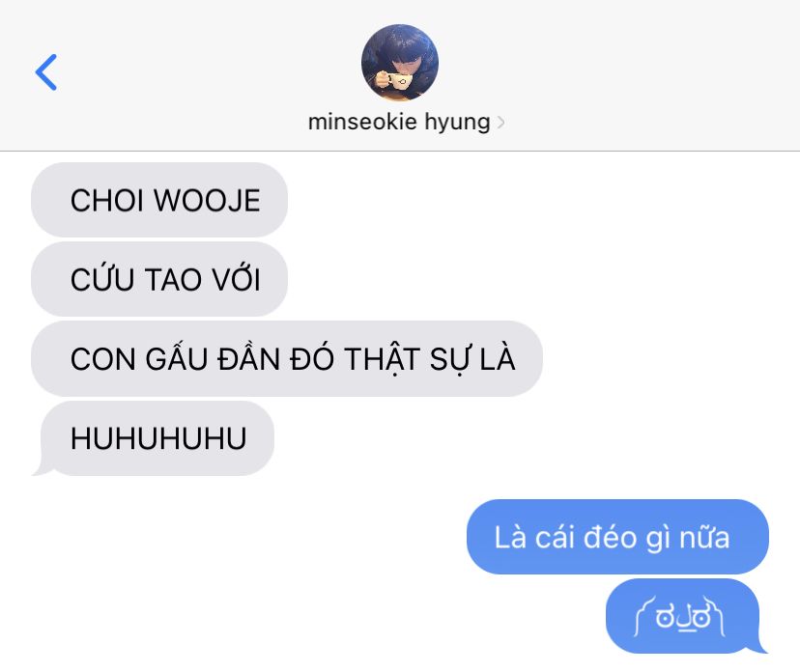Go back using the blue arrow
This screenshot has width=800, height=672.
(46, 72)
